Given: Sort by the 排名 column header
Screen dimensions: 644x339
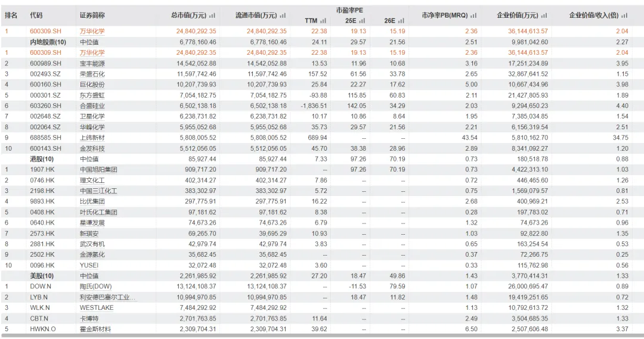Looking at the screenshot, I should [11, 15].
